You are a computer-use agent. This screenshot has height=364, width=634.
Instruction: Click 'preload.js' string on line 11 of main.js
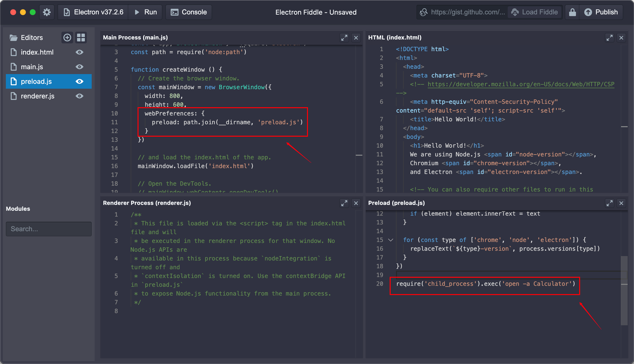pos(279,122)
